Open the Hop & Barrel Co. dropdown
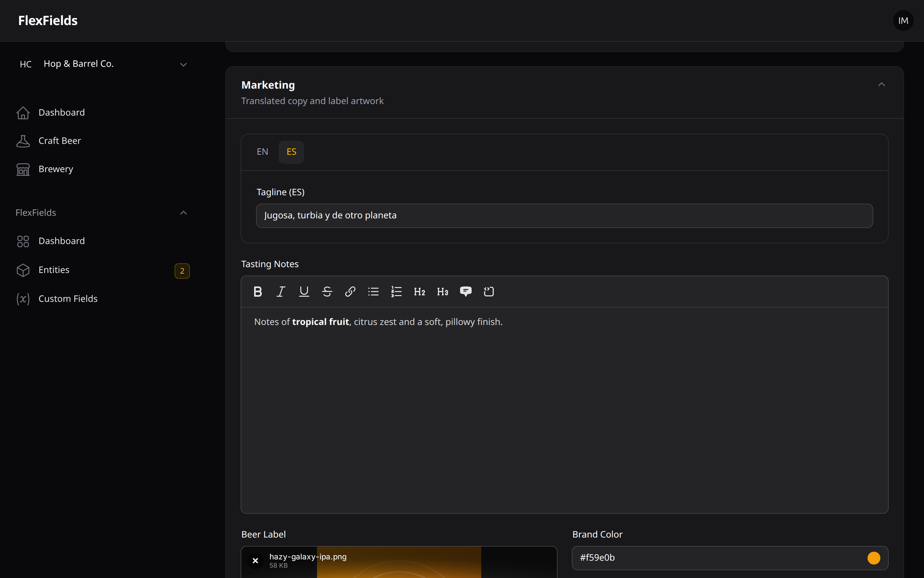The height and width of the screenshot is (578, 924). (x=103, y=64)
